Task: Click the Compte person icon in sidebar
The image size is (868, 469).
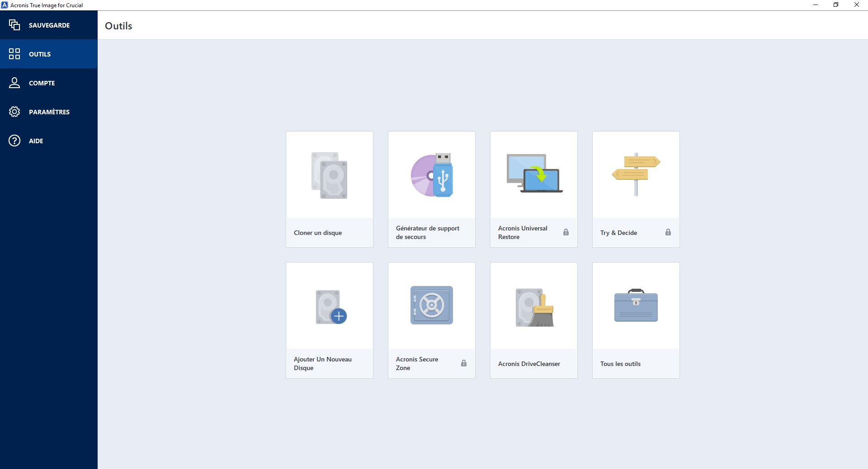Action: [14, 83]
